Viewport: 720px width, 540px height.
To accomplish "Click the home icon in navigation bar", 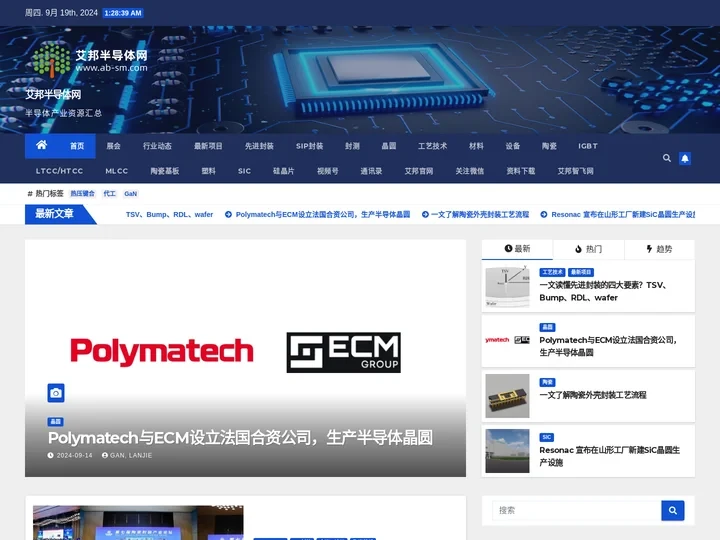I will click(41, 145).
